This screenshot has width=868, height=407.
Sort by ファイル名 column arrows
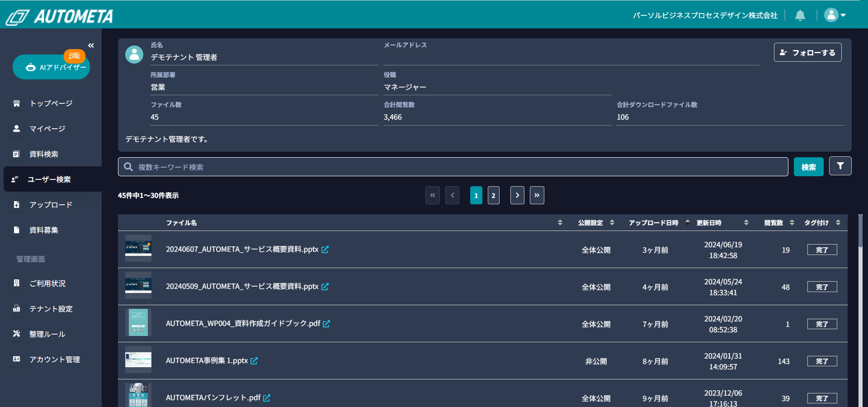[x=560, y=222]
